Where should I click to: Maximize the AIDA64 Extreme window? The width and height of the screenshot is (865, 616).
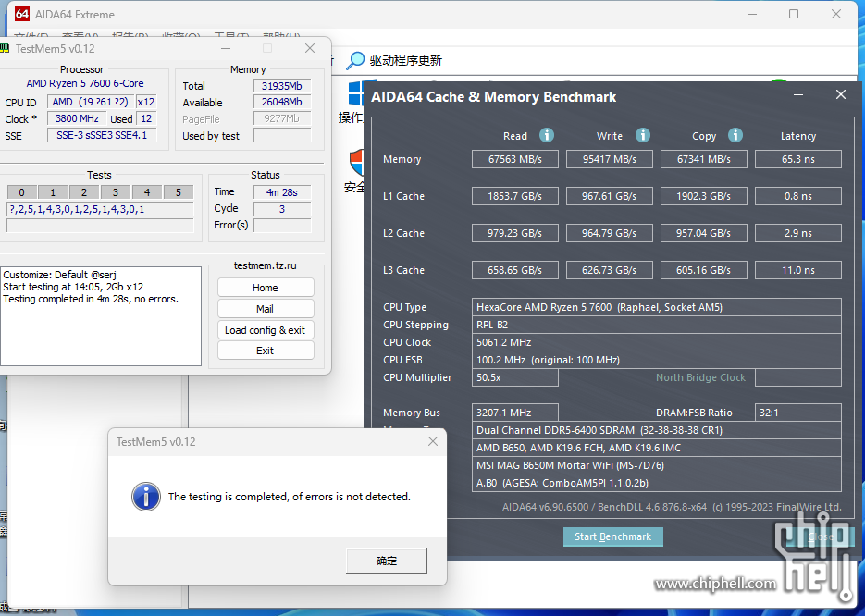tap(794, 14)
